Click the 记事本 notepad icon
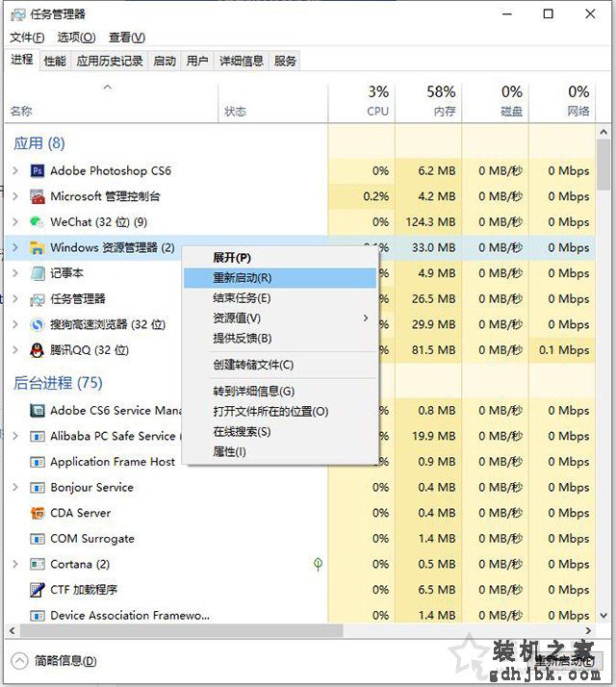The height and width of the screenshot is (687, 616). [38, 273]
